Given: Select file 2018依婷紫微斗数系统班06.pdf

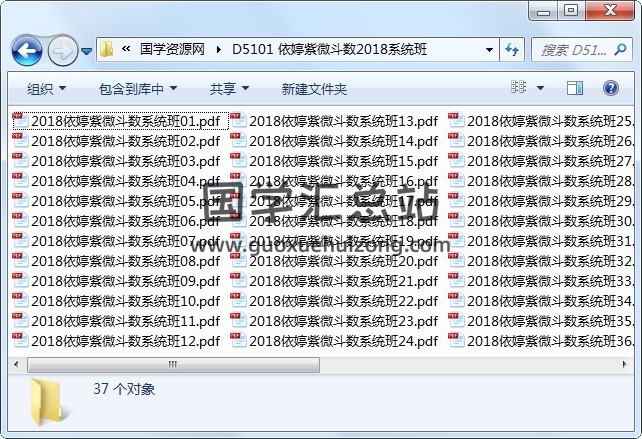Looking at the screenshot, I should 117,221.
